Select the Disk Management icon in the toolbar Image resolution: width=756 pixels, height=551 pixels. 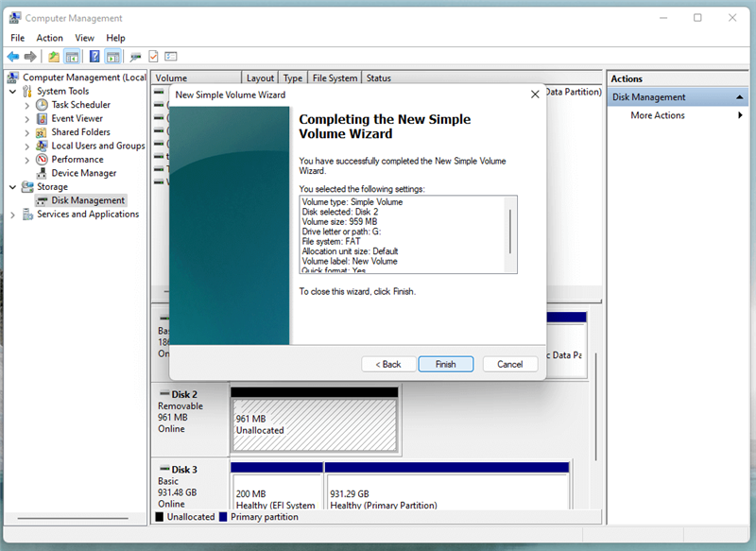click(135, 55)
